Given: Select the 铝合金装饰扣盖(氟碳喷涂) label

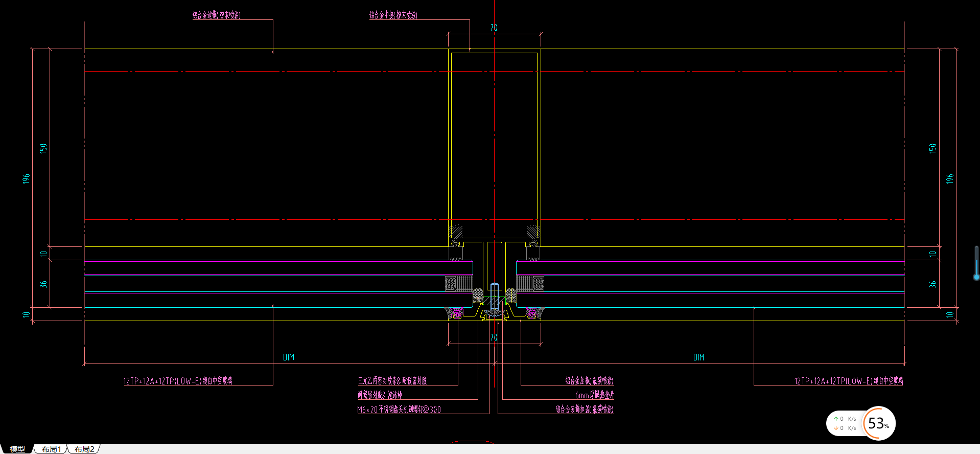Looking at the screenshot, I should click(585, 409).
